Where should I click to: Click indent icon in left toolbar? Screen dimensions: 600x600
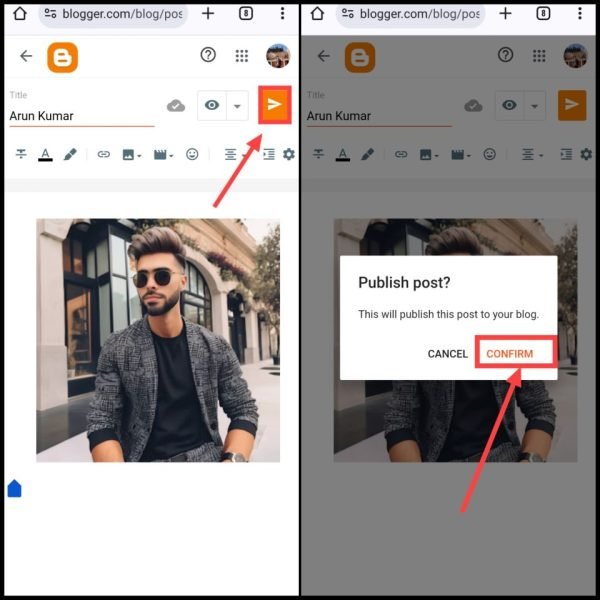pyautogui.click(x=269, y=154)
